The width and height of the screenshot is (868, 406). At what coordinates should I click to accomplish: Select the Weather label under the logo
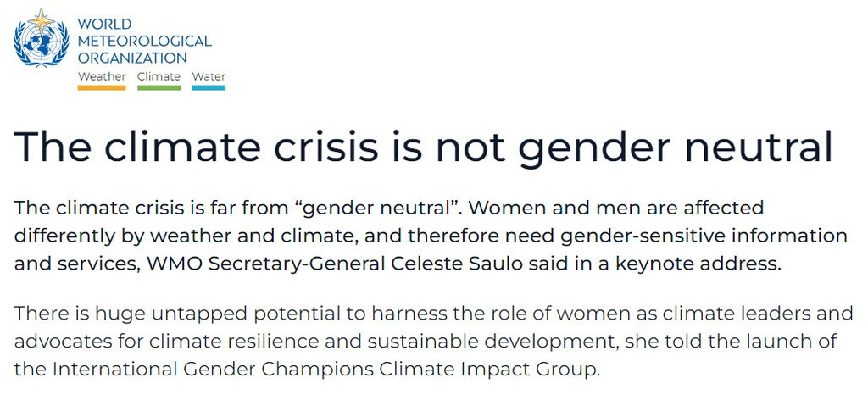102,76
